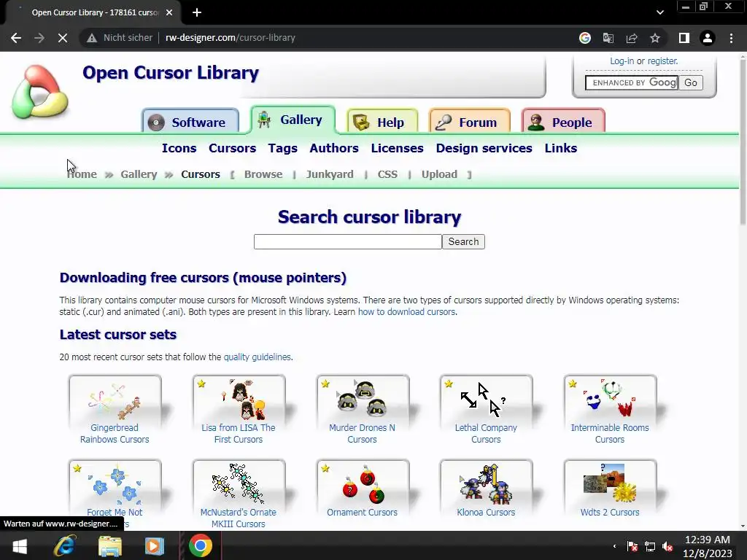Launch Internet Explorer from taskbar
The image size is (747, 560).
pos(65,545)
